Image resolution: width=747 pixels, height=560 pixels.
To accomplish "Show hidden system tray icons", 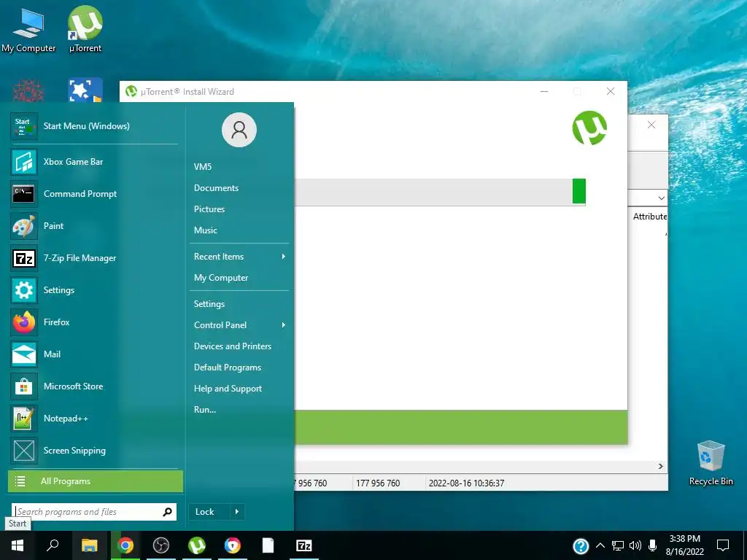I will point(600,545).
